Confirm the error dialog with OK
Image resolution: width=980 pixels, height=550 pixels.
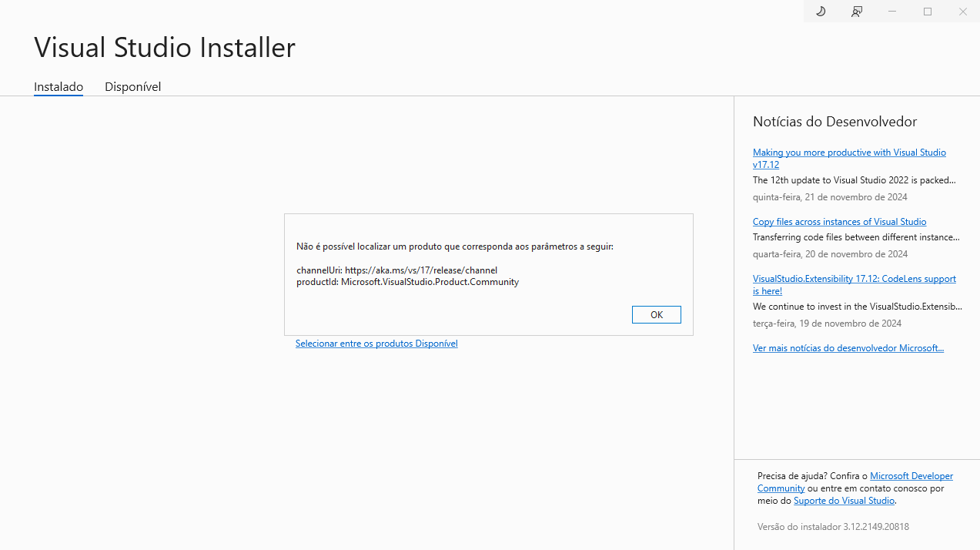click(656, 314)
